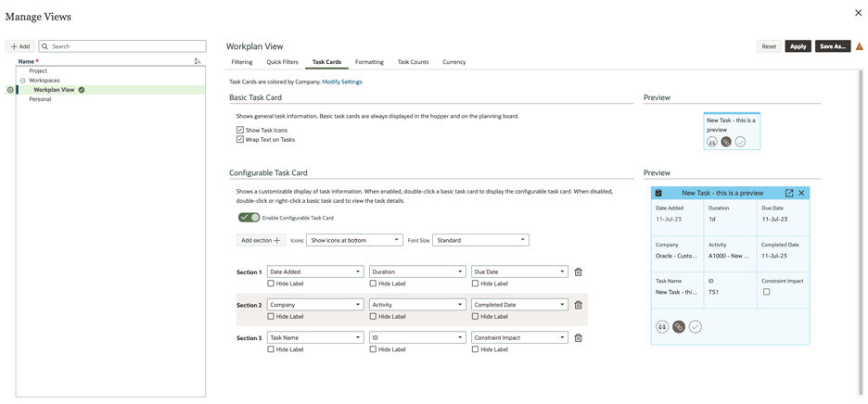Uncheck the Show Task Icons checkbox
Screen dimensions: 868x404
[240, 131]
